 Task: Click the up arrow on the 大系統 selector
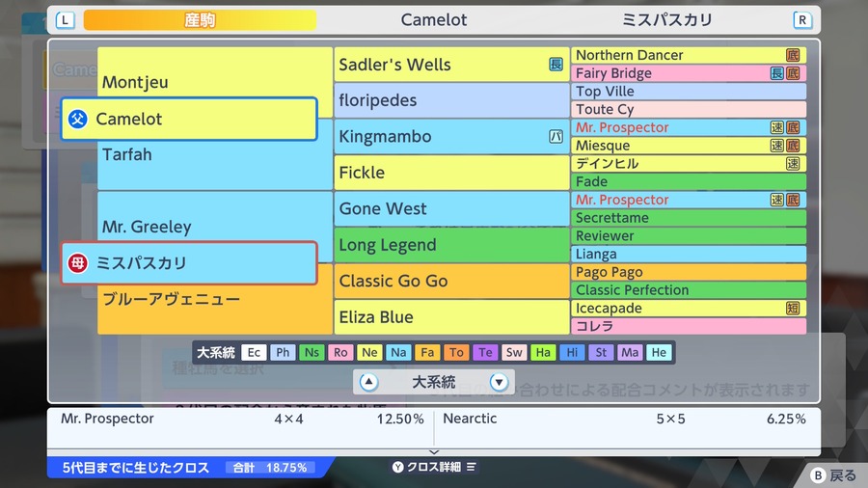tap(368, 382)
